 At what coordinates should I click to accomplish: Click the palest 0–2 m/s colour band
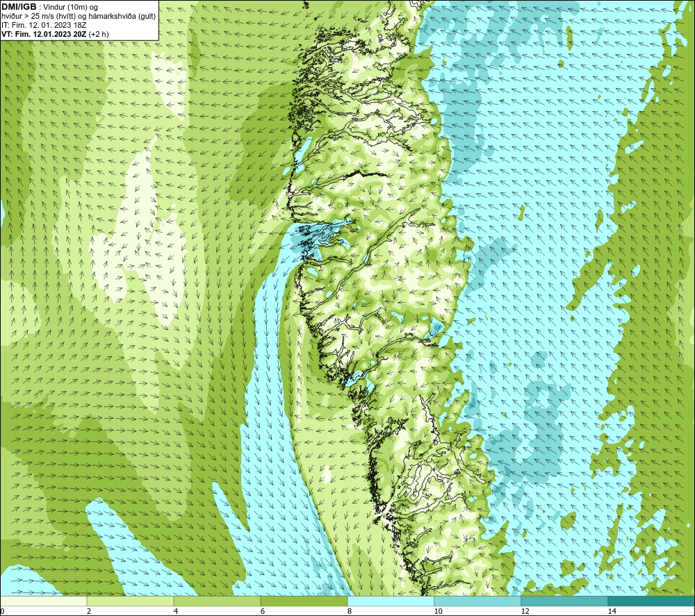click(43, 601)
